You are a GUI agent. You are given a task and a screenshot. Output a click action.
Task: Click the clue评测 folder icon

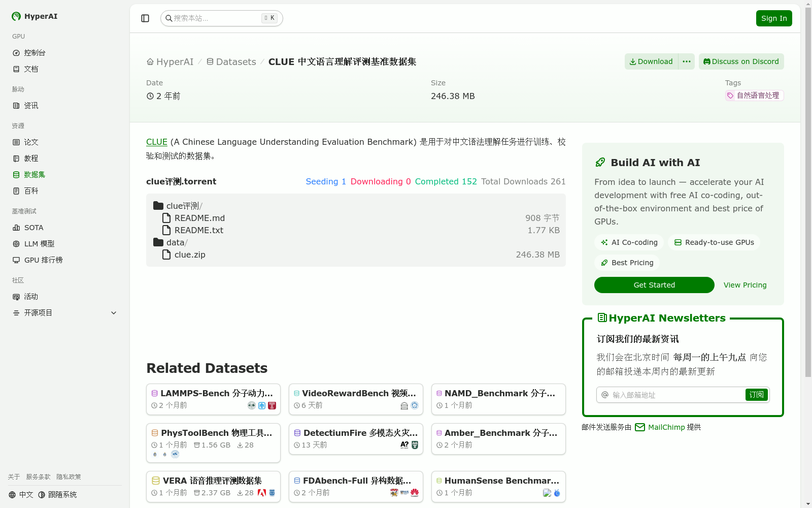(x=158, y=206)
